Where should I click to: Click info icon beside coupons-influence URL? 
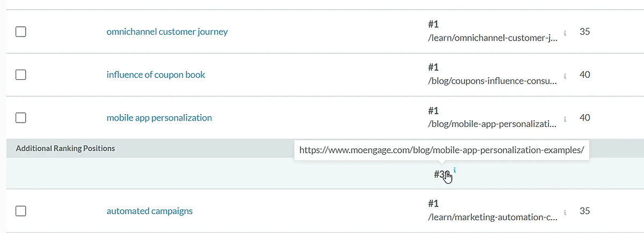[565, 76]
